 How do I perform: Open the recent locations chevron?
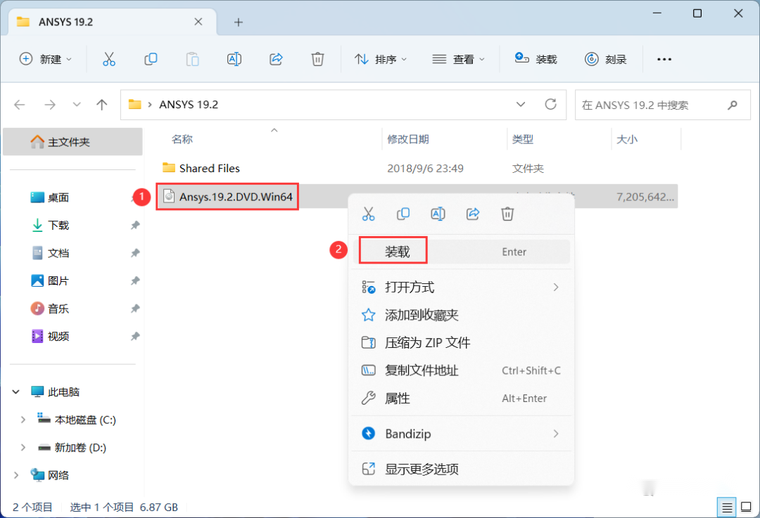(77, 105)
